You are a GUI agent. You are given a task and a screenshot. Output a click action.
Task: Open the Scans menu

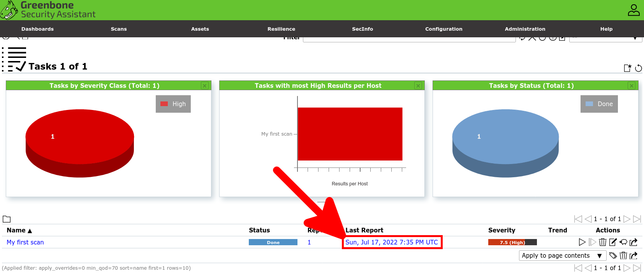119,29
